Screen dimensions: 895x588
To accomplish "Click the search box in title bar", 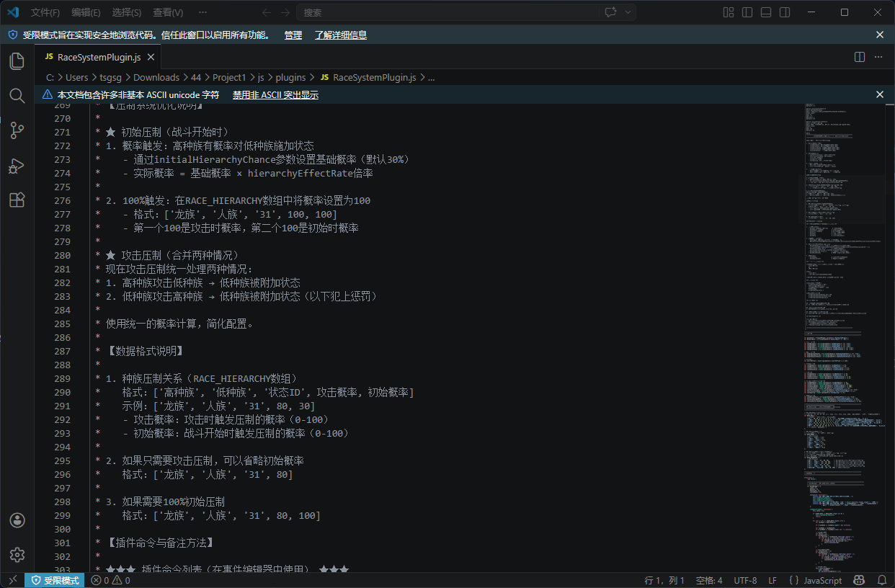I will [x=447, y=12].
